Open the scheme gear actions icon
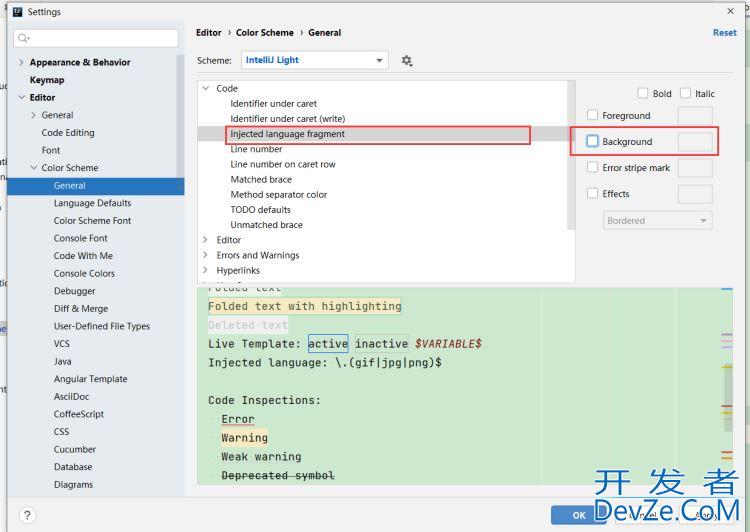 point(407,61)
